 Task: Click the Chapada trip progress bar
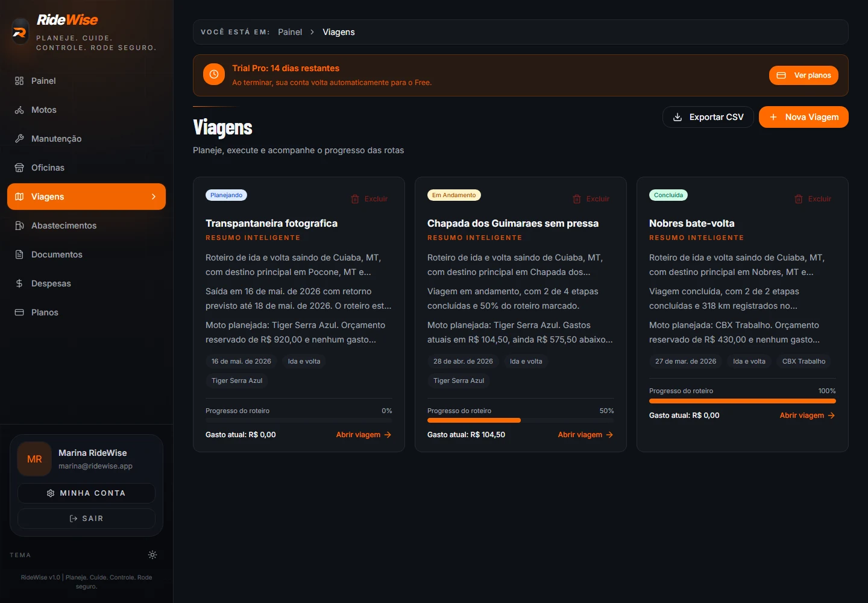coord(521,420)
